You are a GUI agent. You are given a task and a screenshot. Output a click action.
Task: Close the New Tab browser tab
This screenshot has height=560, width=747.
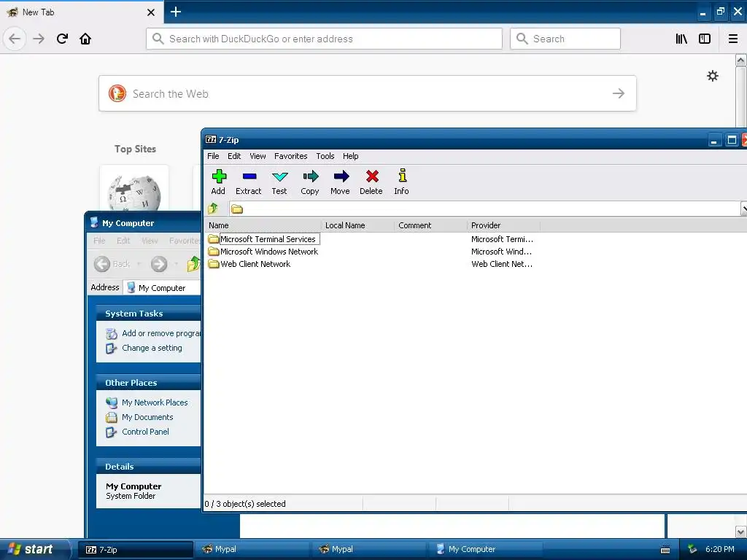tap(150, 12)
